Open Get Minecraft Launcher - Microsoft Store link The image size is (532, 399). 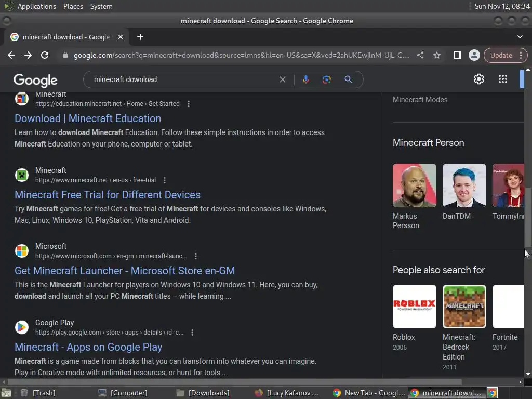125,271
